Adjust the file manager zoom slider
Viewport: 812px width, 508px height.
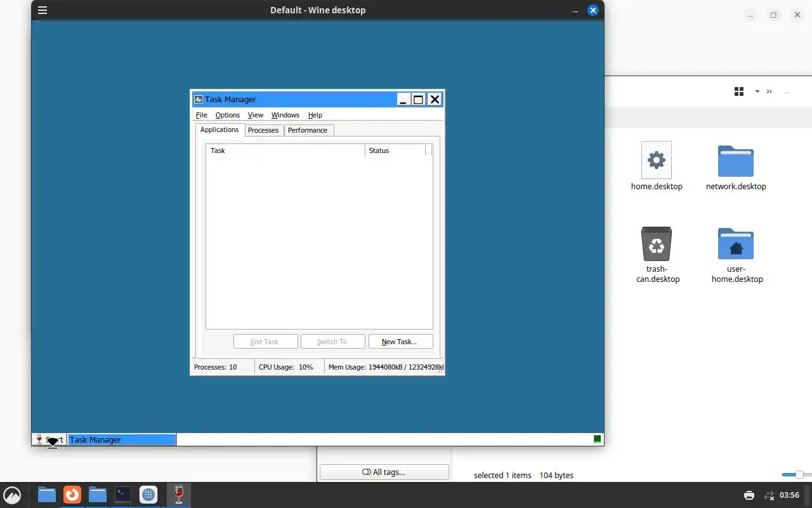pos(799,474)
